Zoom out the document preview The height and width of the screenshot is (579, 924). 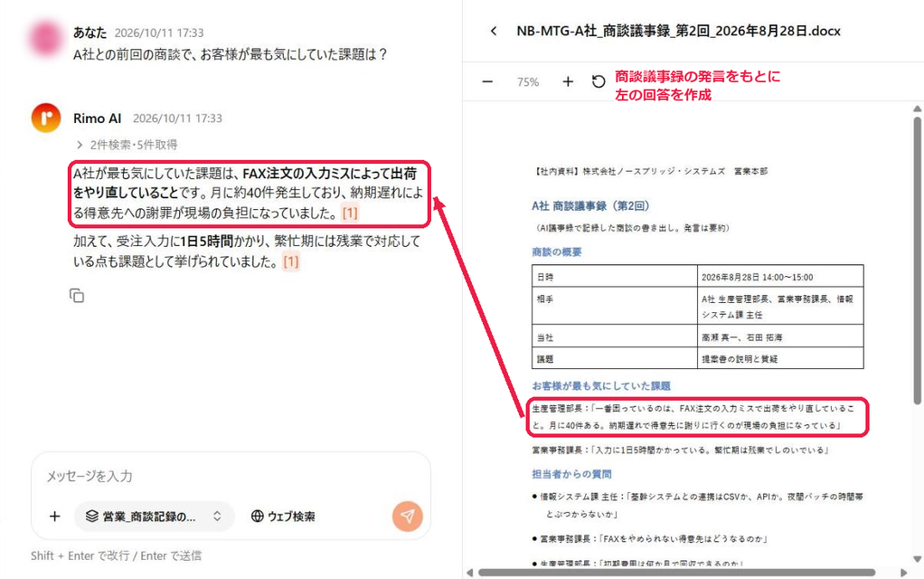487,82
